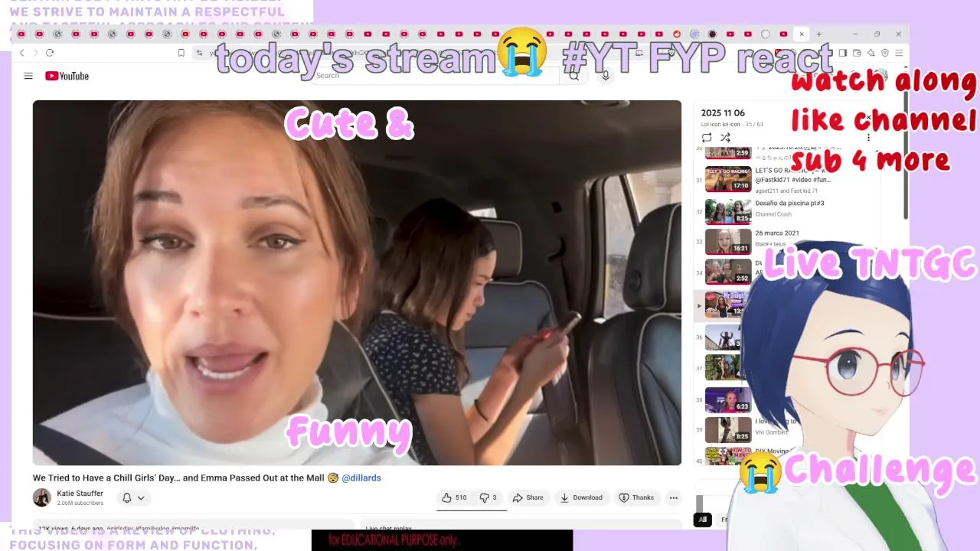Viewport: 980px width, 551px height.
Task: Open the browser wallet icon
Action: click(857, 53)
